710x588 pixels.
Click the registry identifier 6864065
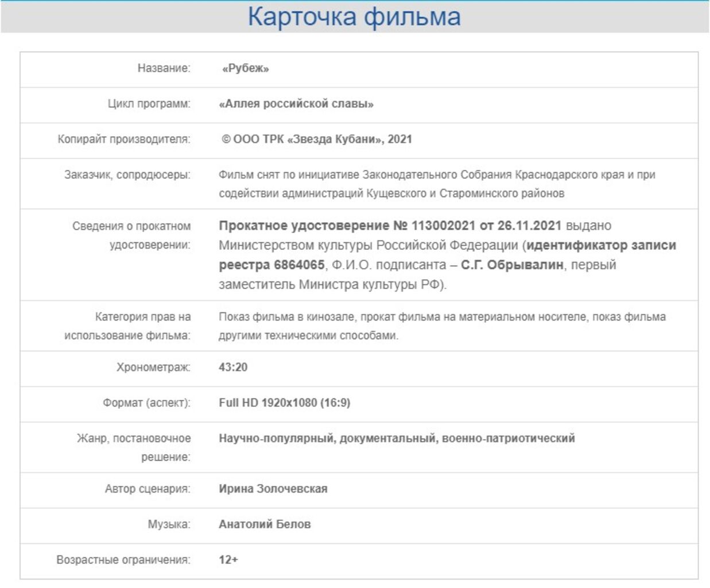pyautogui.click(x=299, y=265)
